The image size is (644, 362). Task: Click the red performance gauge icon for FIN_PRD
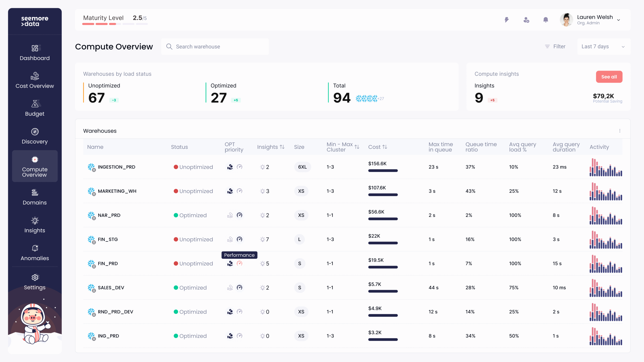(x=239, y=263)
